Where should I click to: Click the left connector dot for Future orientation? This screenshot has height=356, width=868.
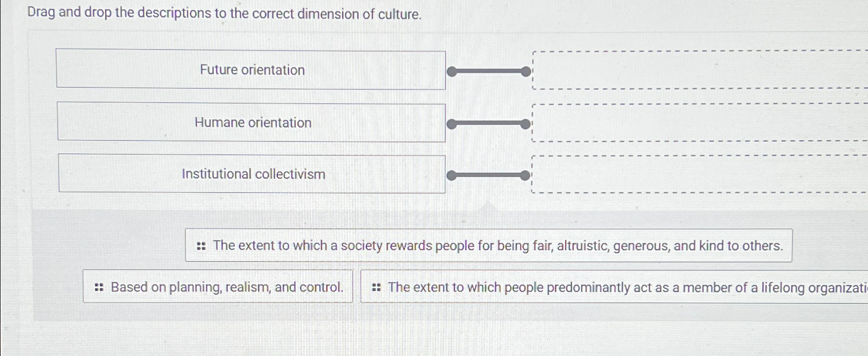(x=452, y=72)
